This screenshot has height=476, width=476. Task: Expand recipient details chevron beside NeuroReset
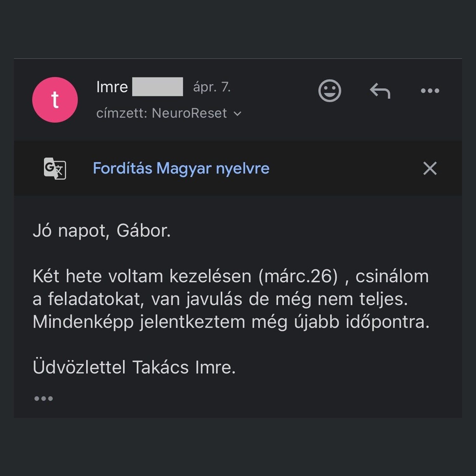pos(237,114)
